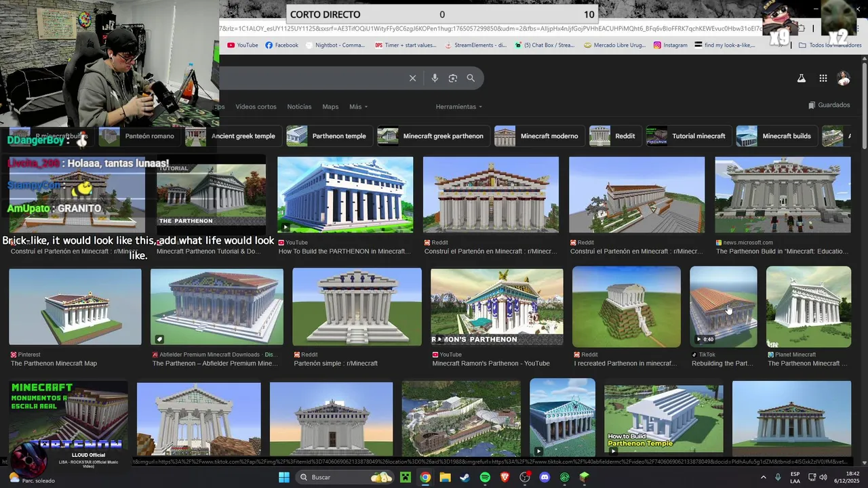
Task: Select Minecraft greek parthenon chip
Action: pos(433,136)
